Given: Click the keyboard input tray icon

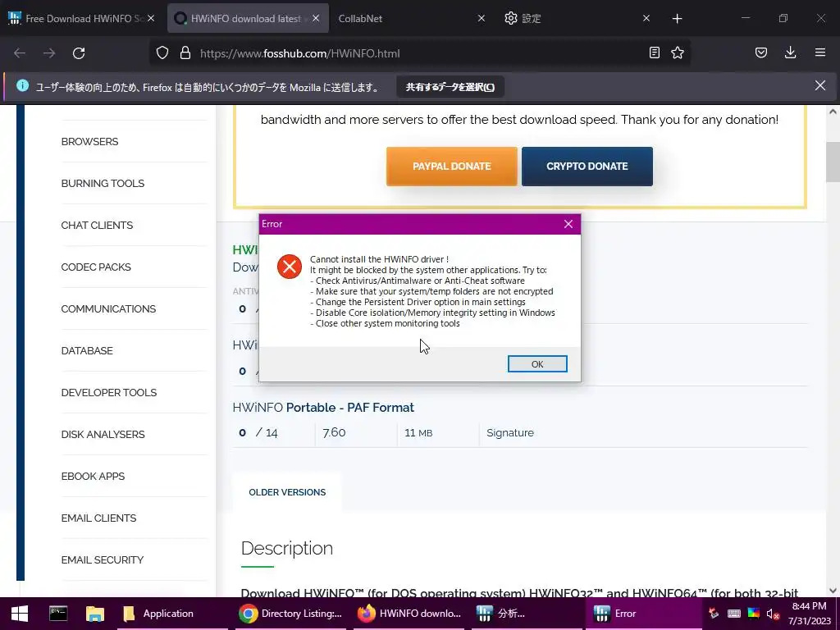Looking at the screenshot, I should [x=734, y=614].
